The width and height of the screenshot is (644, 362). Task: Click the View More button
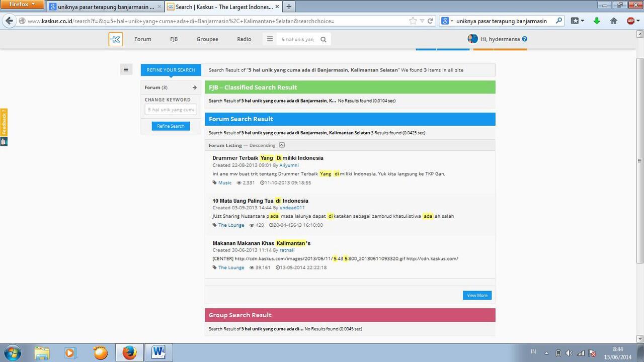pyautogui.click(x=477, y=295)
